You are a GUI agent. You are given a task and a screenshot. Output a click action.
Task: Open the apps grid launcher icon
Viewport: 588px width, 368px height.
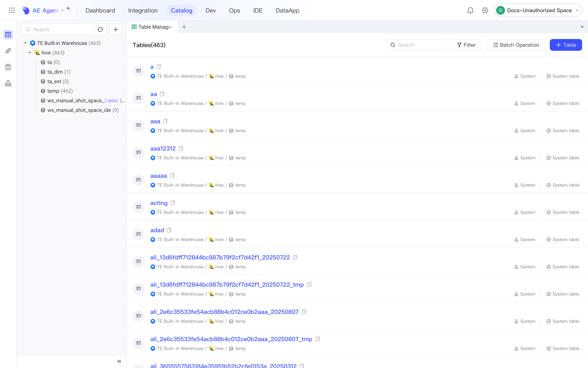12,10
